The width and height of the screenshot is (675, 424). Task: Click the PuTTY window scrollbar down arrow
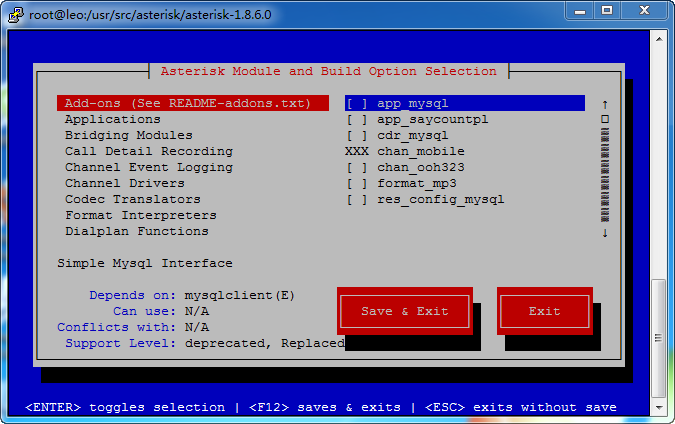(659, 407)
